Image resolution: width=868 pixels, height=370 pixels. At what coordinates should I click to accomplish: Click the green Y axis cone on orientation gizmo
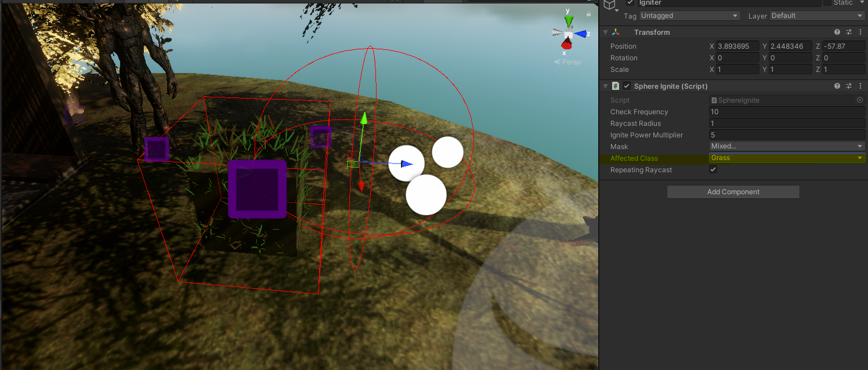[x=569, y=22]
